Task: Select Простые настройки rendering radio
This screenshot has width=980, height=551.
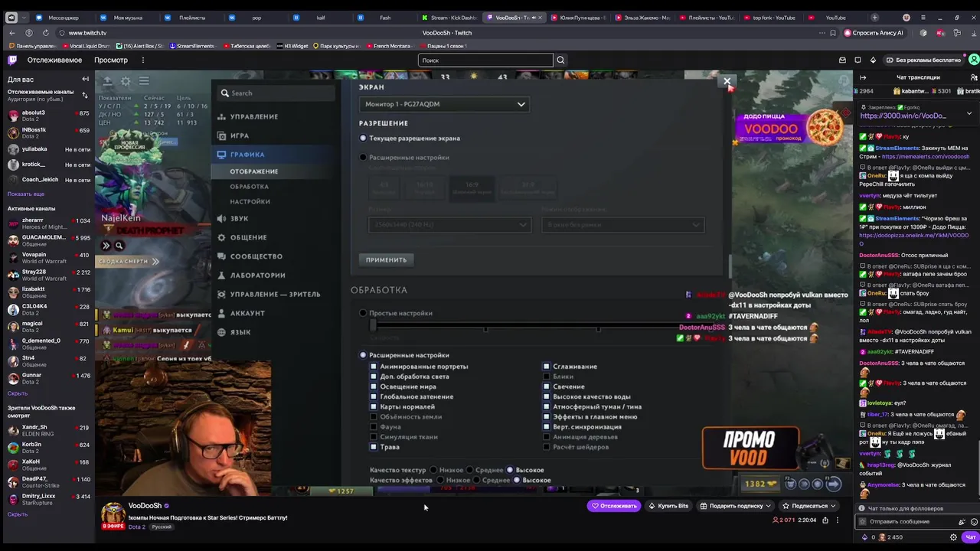Action: 363,313
